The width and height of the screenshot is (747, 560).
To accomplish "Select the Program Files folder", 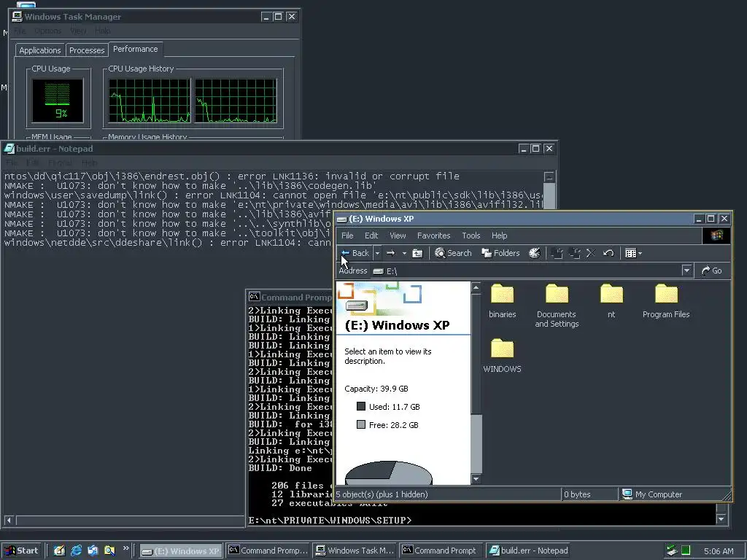I will click(666, 300).
